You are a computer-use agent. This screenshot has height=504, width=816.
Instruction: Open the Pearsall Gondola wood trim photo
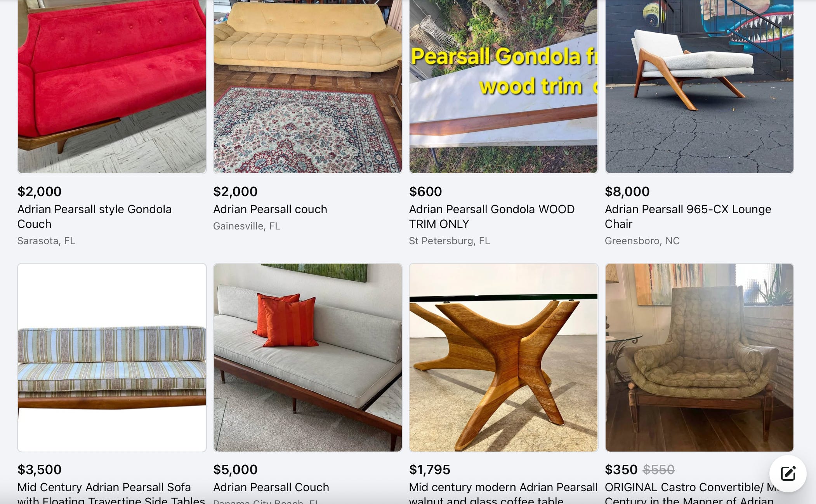tap(503, 87)
